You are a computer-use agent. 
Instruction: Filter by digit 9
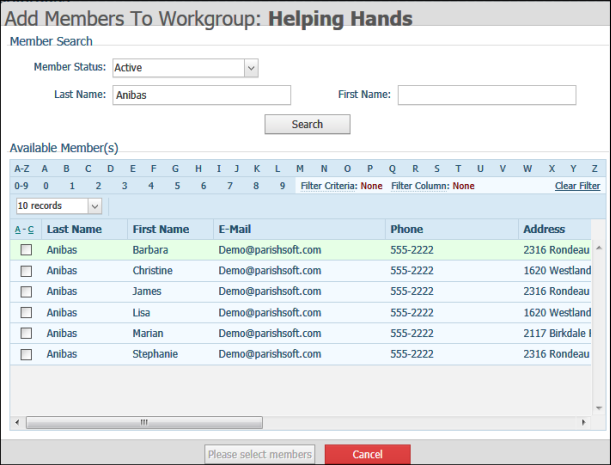coord(283,186)
